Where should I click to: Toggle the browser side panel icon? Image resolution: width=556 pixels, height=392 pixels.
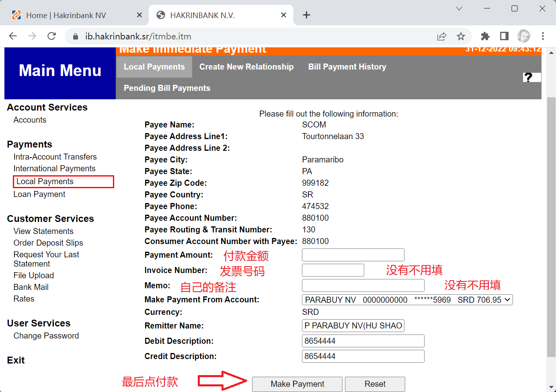point(504,36)
